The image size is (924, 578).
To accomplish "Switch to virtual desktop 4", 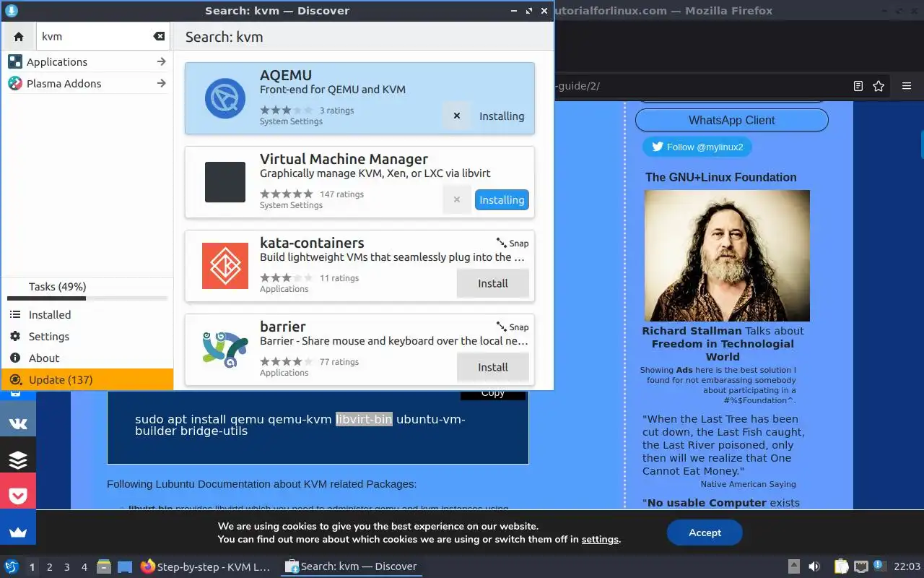I will tap(84, 567).
